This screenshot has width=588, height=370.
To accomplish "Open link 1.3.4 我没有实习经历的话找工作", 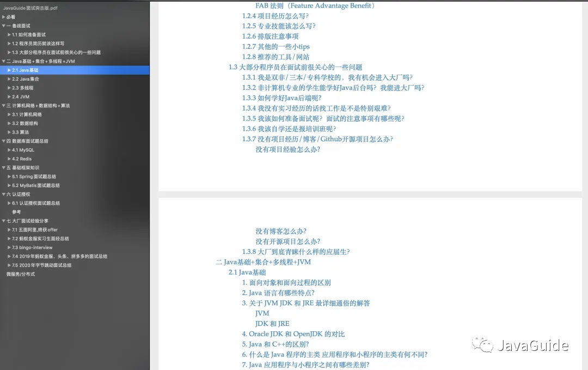I will [316, 108].
